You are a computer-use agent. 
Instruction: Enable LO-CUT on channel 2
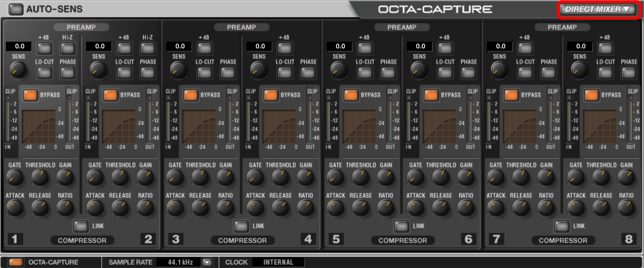click(x=124, y=73)
